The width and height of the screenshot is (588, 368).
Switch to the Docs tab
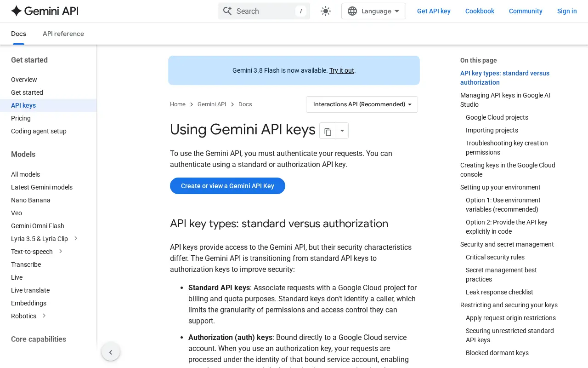tap(18, 34)
